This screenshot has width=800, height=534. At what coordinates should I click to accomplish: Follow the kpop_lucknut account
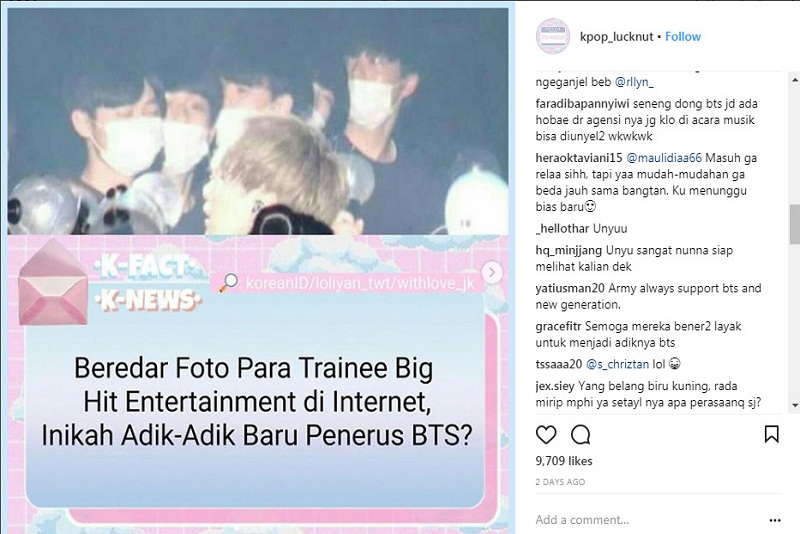(683, 37)
